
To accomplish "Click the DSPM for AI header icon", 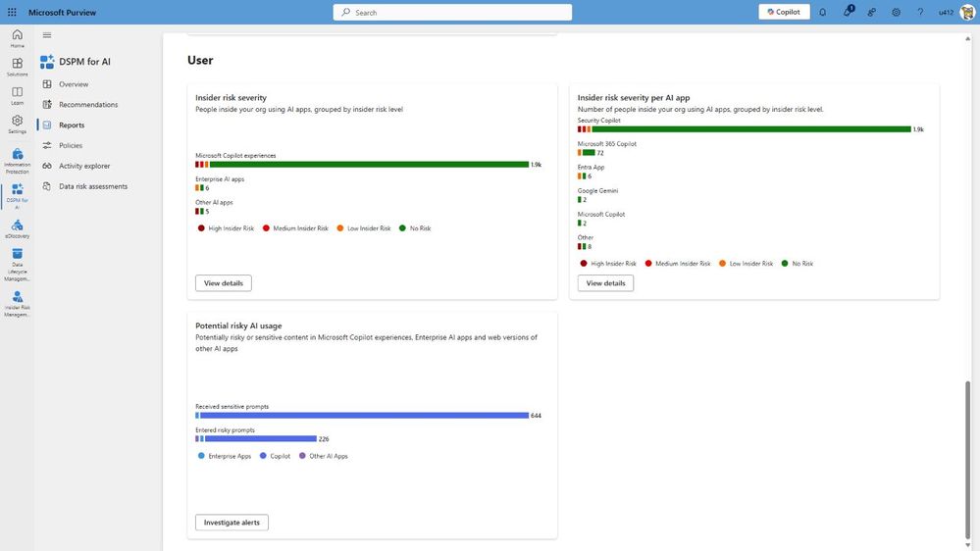I will [x=47, y=61].
